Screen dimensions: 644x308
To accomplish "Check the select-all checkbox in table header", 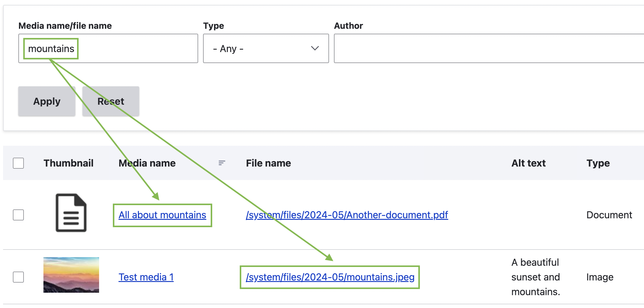I will click(x=18, y=163).
